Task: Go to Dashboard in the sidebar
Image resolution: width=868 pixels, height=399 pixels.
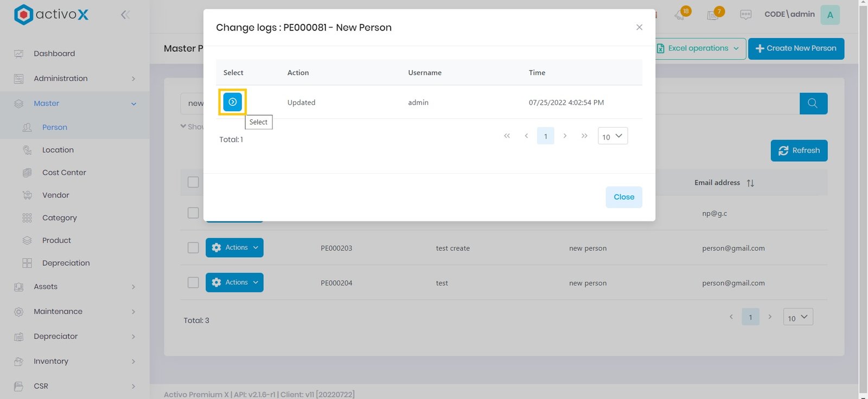Action: pos(54,54)
